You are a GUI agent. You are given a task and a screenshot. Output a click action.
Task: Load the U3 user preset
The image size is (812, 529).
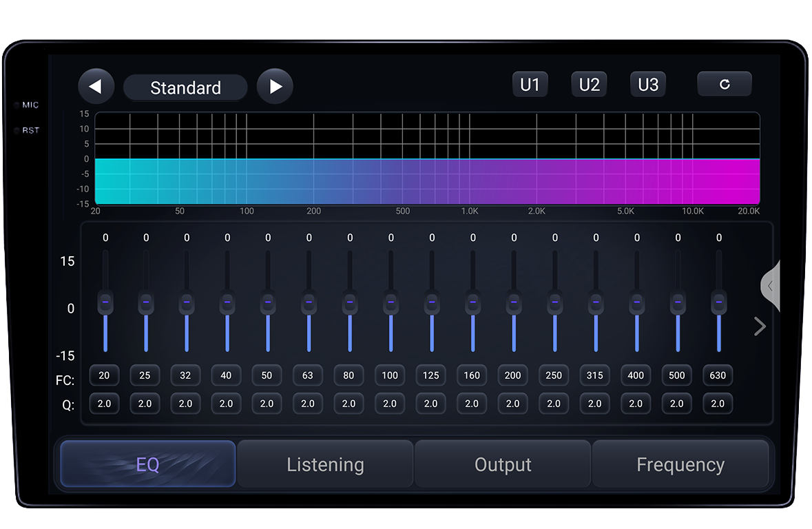(648, 85)
